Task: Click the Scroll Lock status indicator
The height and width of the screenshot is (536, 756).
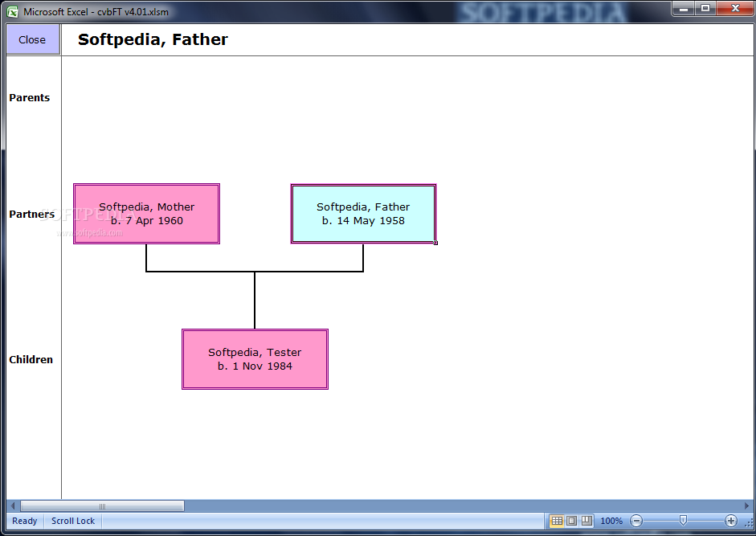Action: tap(73, 521)
